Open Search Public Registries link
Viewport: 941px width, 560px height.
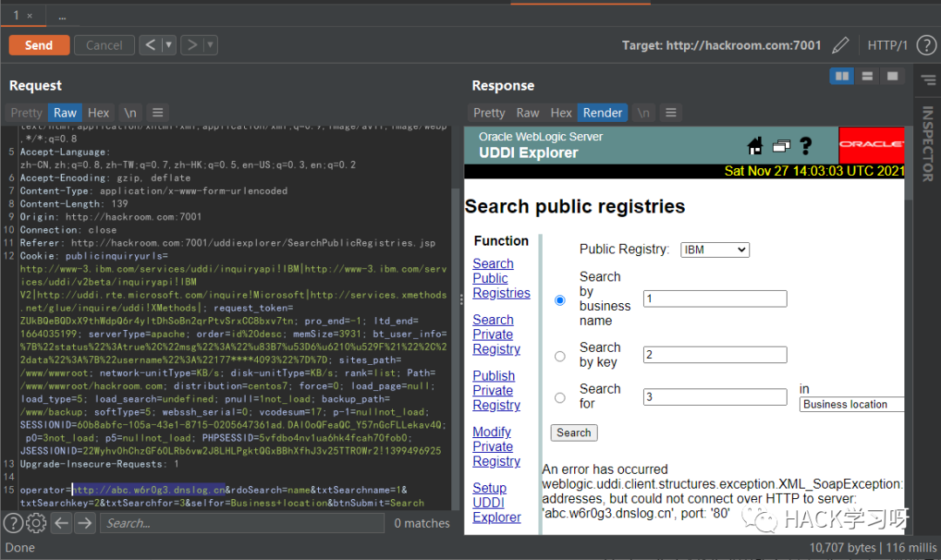pos(501,278)
